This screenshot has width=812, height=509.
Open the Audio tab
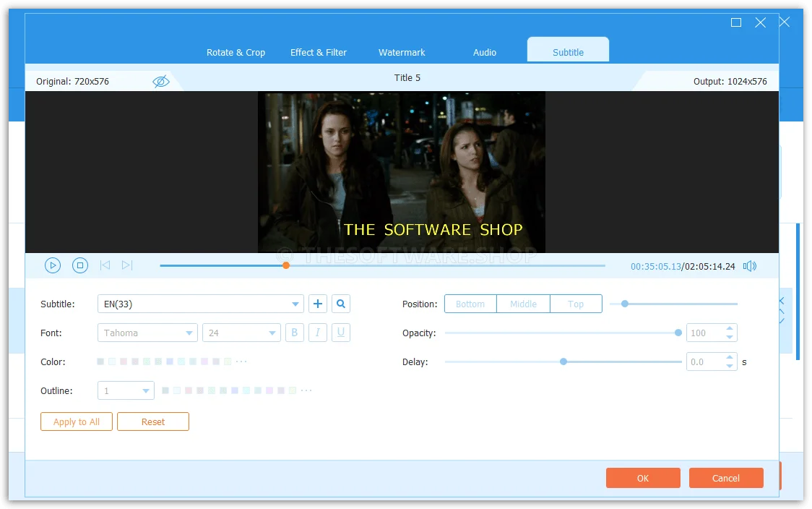tap(485, 52)
